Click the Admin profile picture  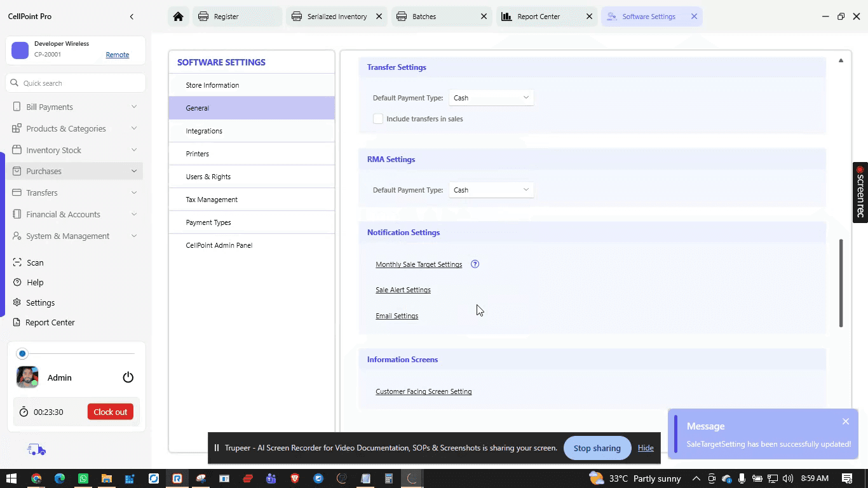point(27,377)
